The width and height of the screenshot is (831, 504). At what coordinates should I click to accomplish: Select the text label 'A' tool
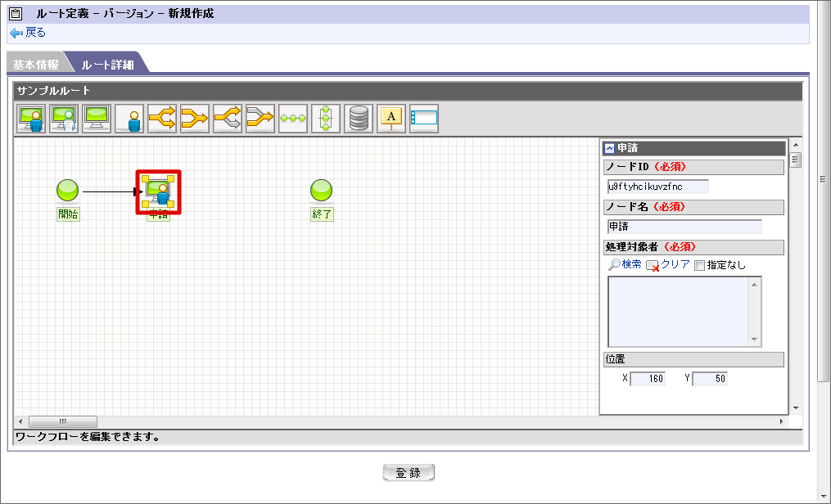[x=391, y=118]
